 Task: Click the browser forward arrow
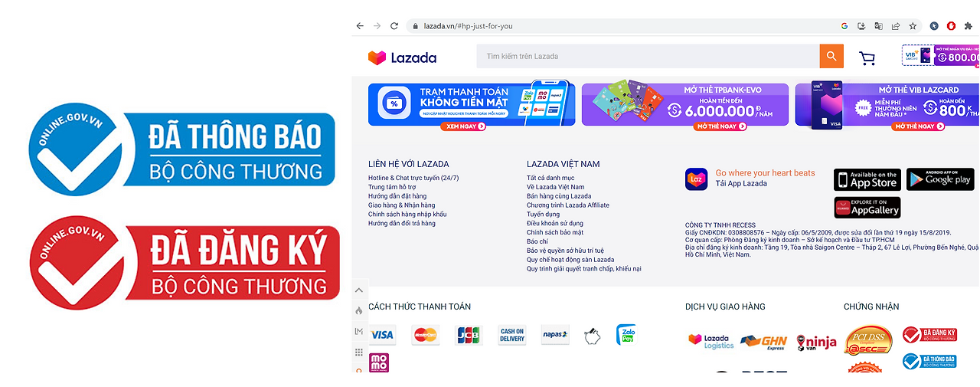pos(377,26)
